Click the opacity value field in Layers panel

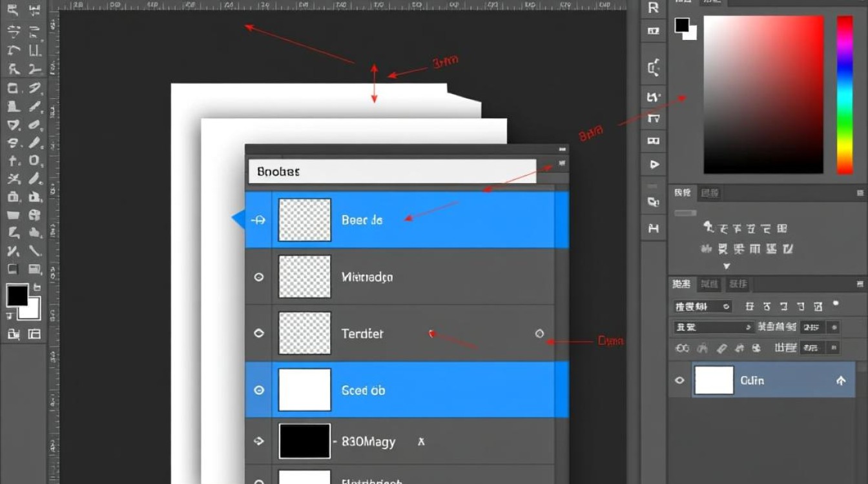coord(812,327)
